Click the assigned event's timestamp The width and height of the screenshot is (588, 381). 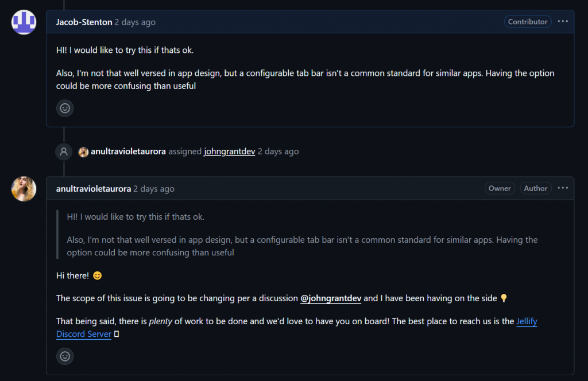point(278,151)
